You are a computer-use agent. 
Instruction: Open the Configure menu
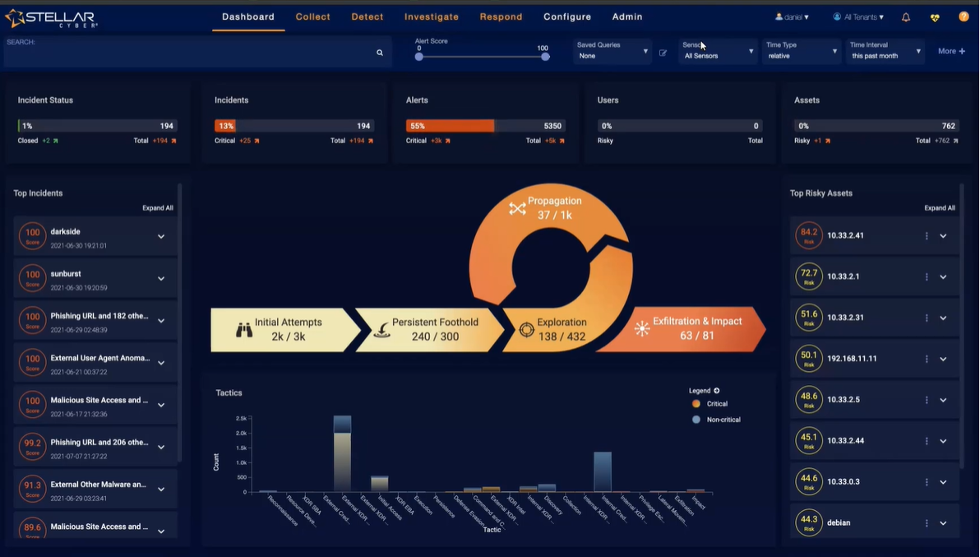click(567, 17)
